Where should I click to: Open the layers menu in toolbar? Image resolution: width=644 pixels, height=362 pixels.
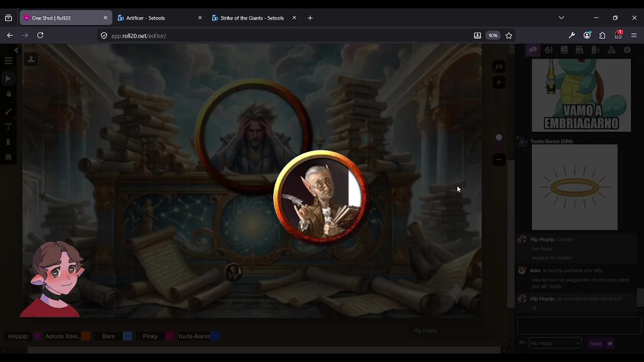[x=8, y=61]
